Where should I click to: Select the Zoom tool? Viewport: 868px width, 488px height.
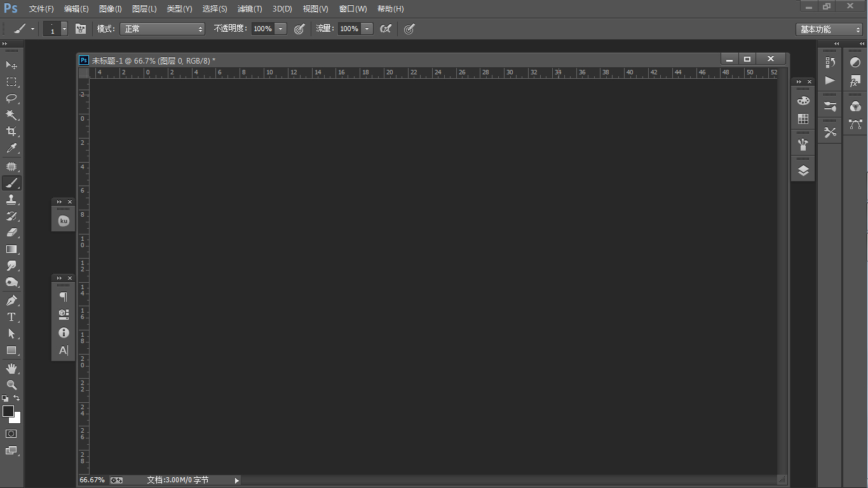11,384
